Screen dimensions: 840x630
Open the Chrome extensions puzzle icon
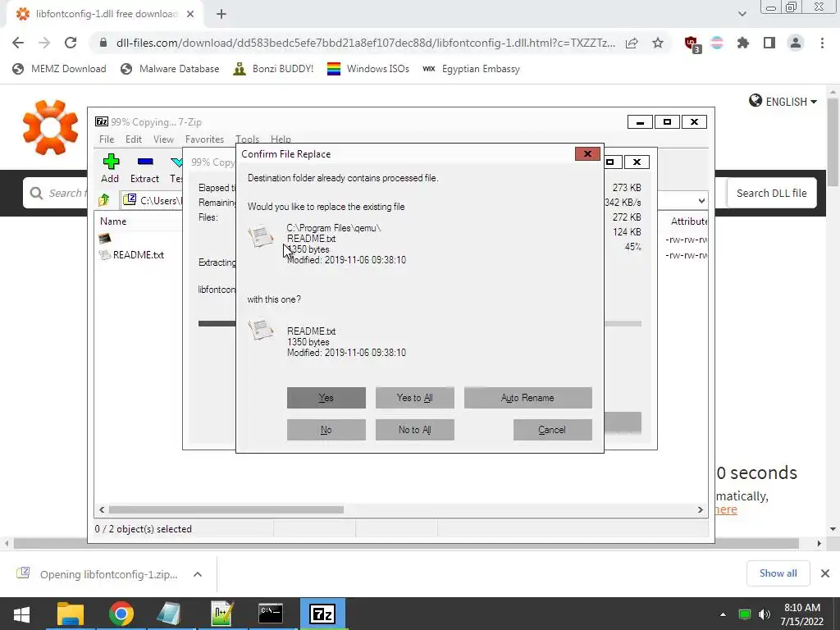coord(743,43)
